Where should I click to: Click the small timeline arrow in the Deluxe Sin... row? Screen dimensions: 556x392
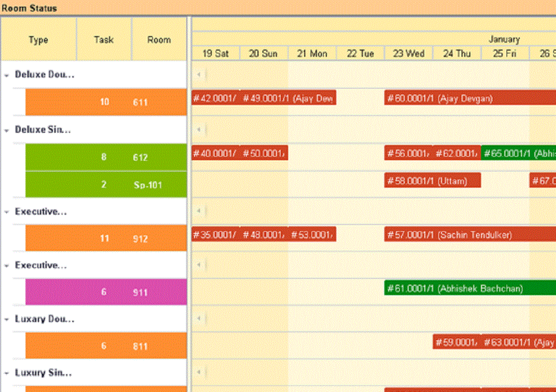[x=199, y=130]
